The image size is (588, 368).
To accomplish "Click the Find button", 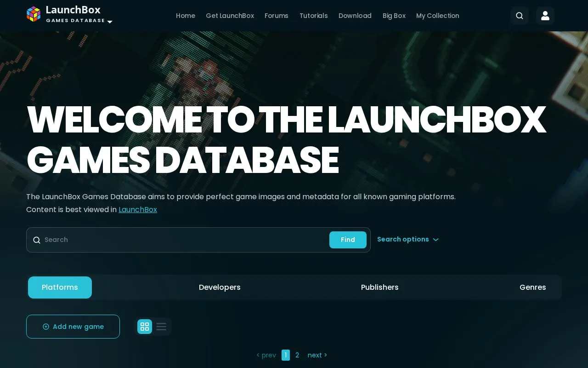I will click(x=348, y=240).
